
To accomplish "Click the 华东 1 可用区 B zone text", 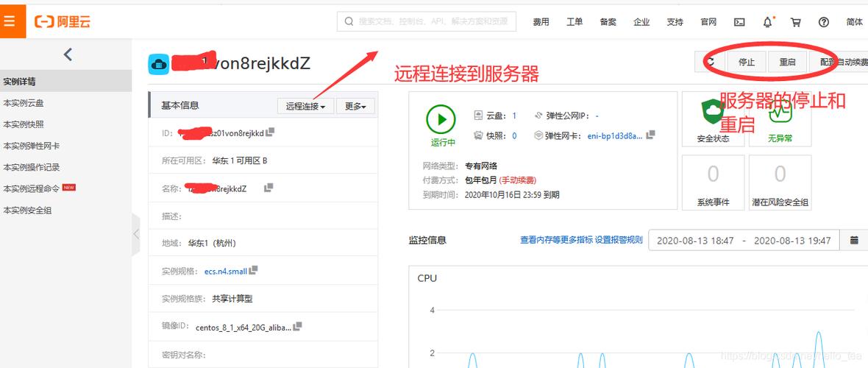I will [240, 160].
